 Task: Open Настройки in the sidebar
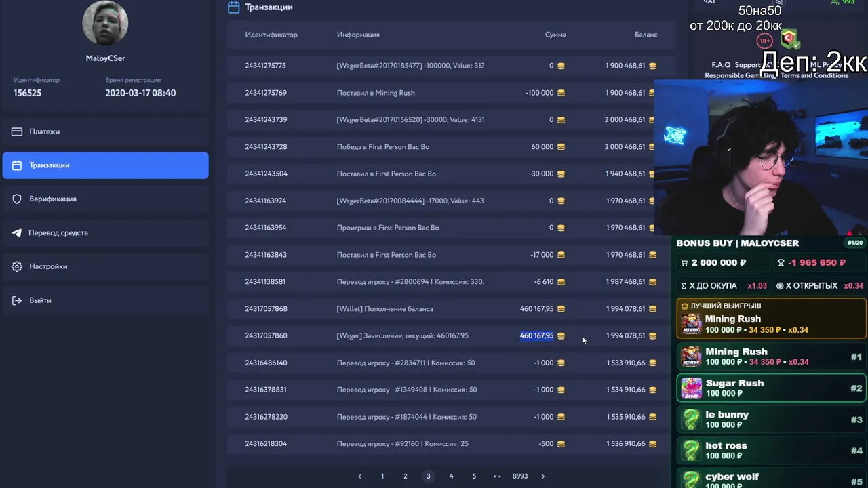point(105,266)
